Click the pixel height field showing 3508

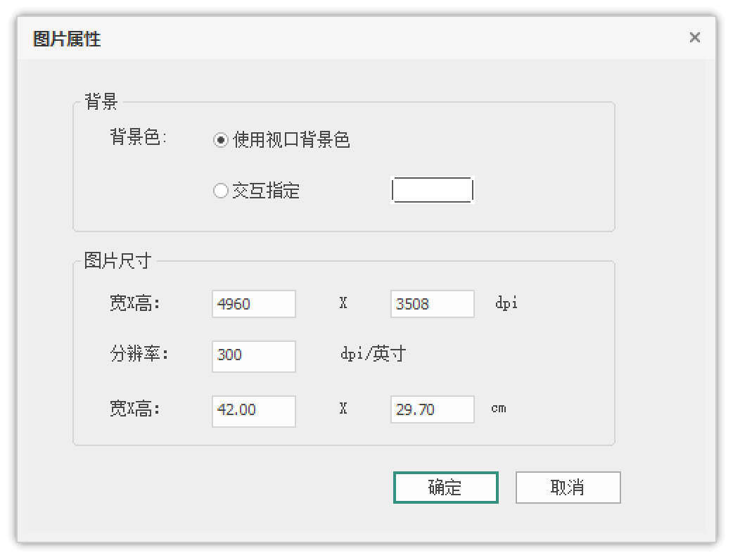tap(432, 304)
